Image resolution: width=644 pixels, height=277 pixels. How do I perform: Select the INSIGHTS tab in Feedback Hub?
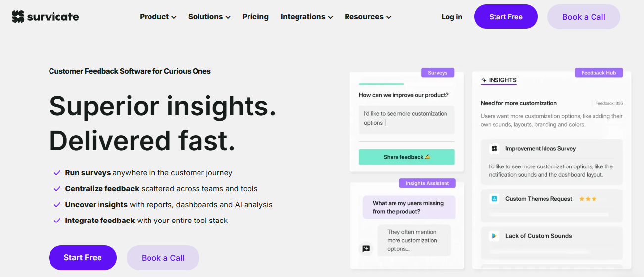(x=499, y=80)
